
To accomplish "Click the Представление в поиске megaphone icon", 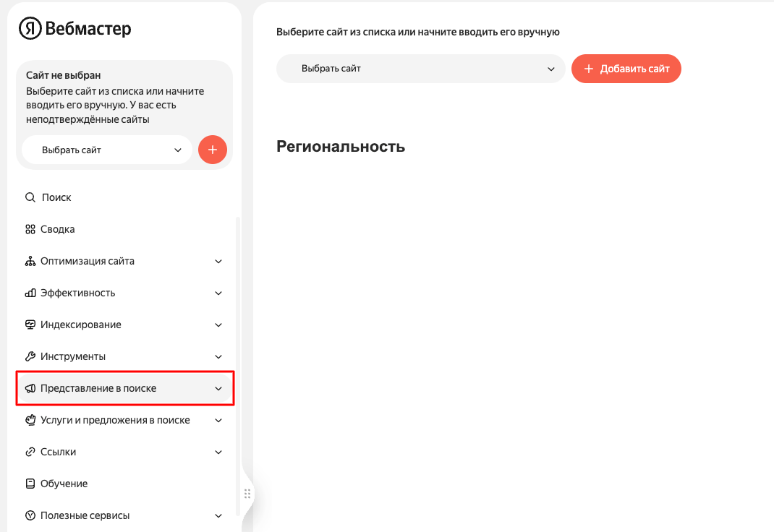I will pos(30,389).
